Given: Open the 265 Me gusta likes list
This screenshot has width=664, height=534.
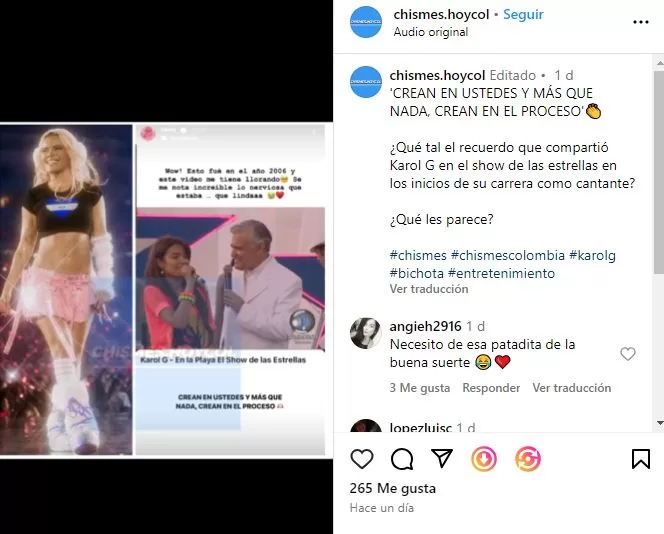Looking at the screenshot, I should (393, 488).
